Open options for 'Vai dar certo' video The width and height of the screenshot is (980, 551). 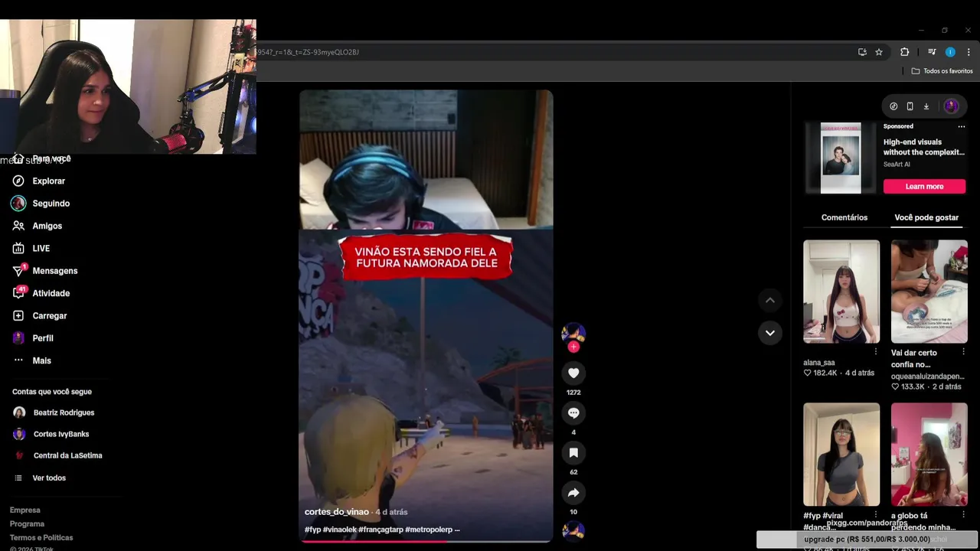coord(963,352)
